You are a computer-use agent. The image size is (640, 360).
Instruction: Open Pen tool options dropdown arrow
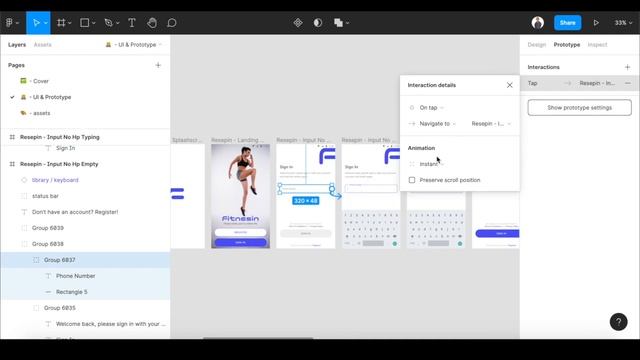[118, 23]
